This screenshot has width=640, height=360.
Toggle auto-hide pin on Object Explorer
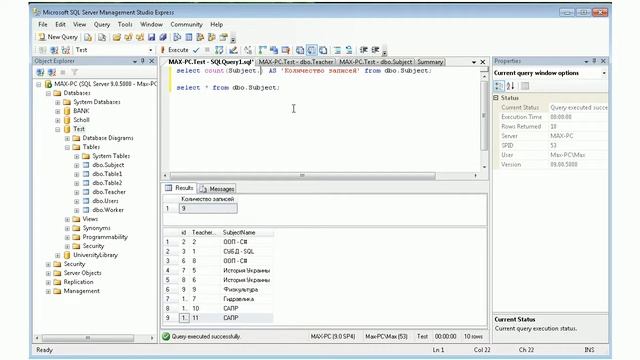[143, 61]
